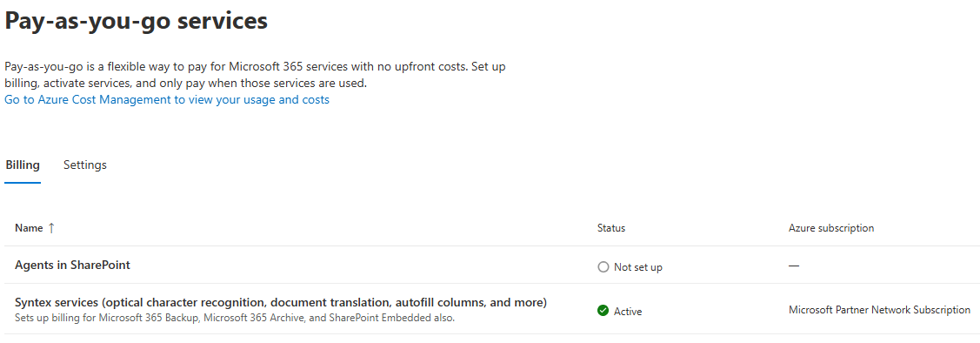
Task: Select the Agents in SharePoint table row
Action: 490,265
